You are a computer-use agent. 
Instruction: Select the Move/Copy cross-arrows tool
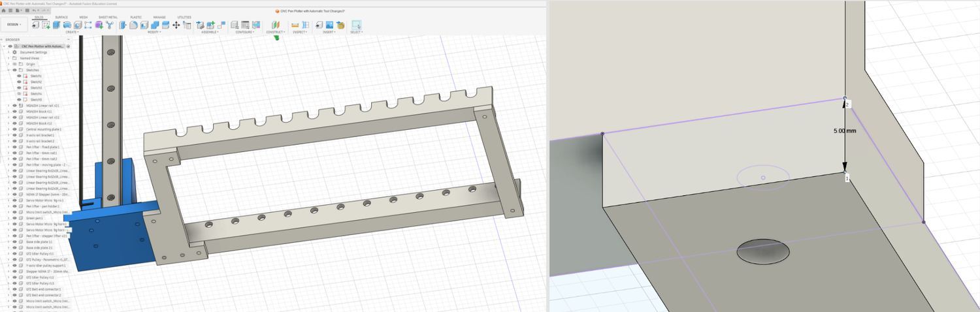pyautogui.click(x=176, y=25)
